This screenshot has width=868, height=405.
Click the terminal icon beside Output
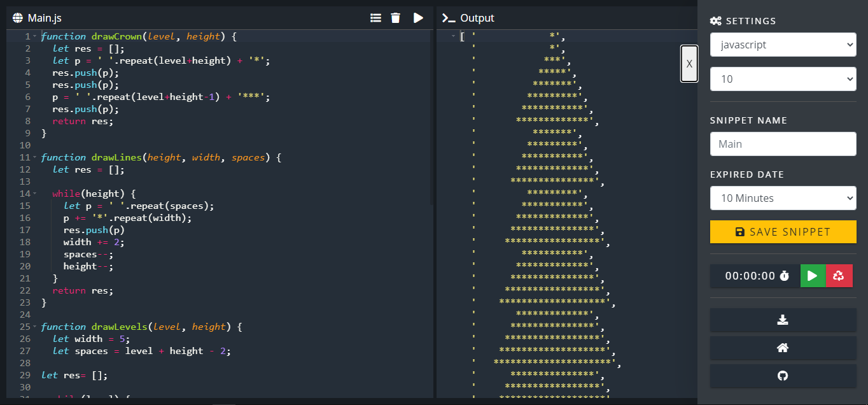449,18
